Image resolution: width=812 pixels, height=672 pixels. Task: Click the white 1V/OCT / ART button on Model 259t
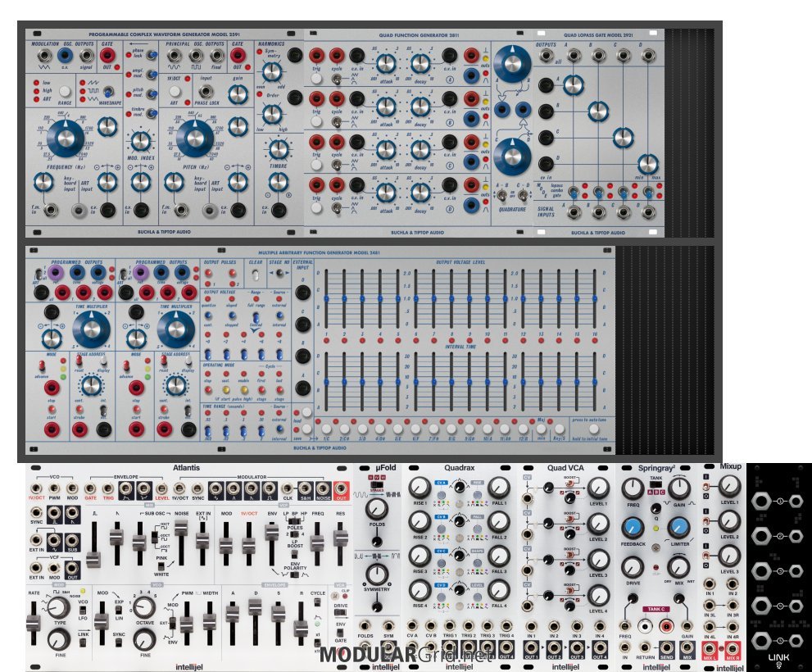(175, 92)
